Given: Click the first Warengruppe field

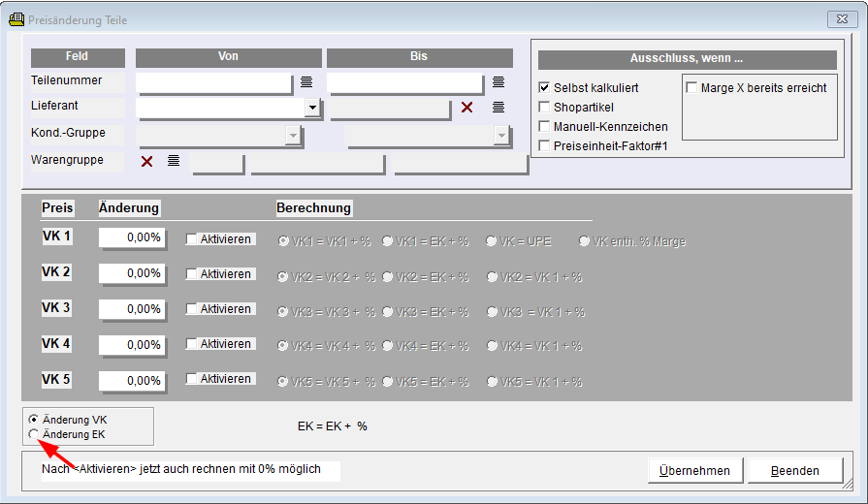Looking at the screenshot, I should click(x=217, y=164).
